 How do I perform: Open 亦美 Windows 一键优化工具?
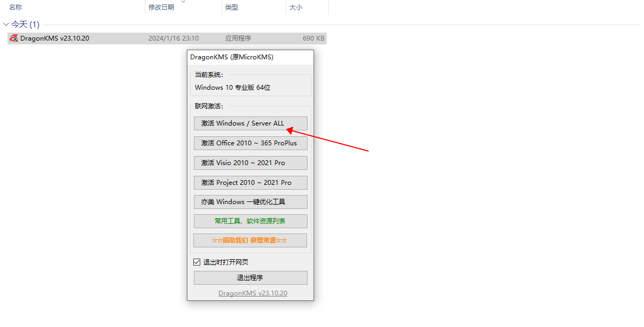point(250,202)
